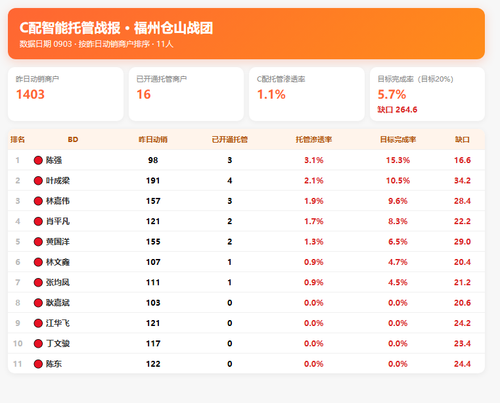Click the red dot beside 肖平凡
500x403 pixels.
point(38,221)
